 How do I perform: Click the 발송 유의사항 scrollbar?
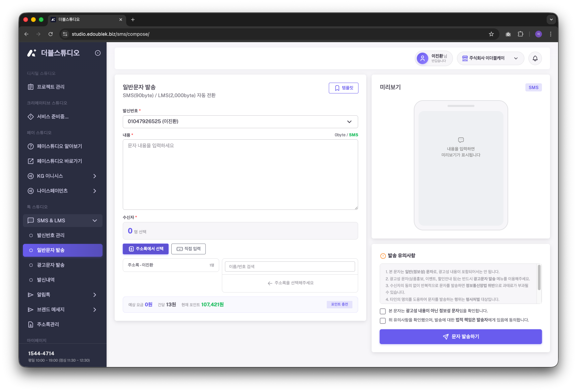click(539, 277)
